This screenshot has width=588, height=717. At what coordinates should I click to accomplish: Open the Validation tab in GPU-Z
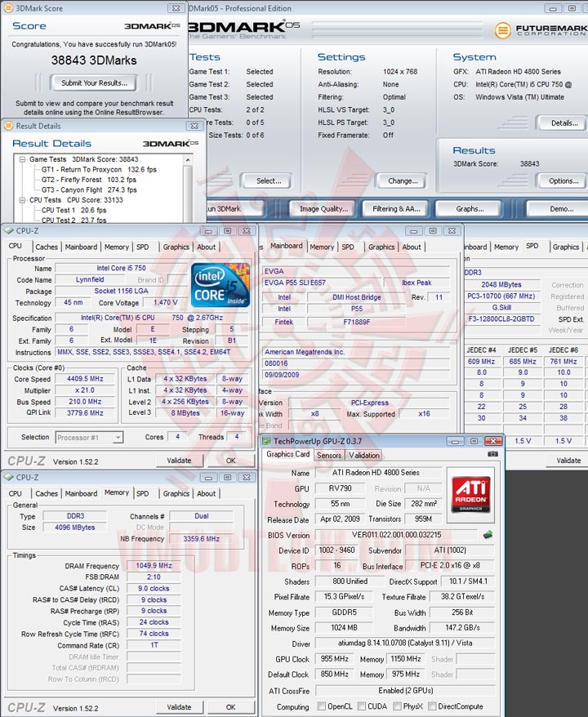point(364,455)
